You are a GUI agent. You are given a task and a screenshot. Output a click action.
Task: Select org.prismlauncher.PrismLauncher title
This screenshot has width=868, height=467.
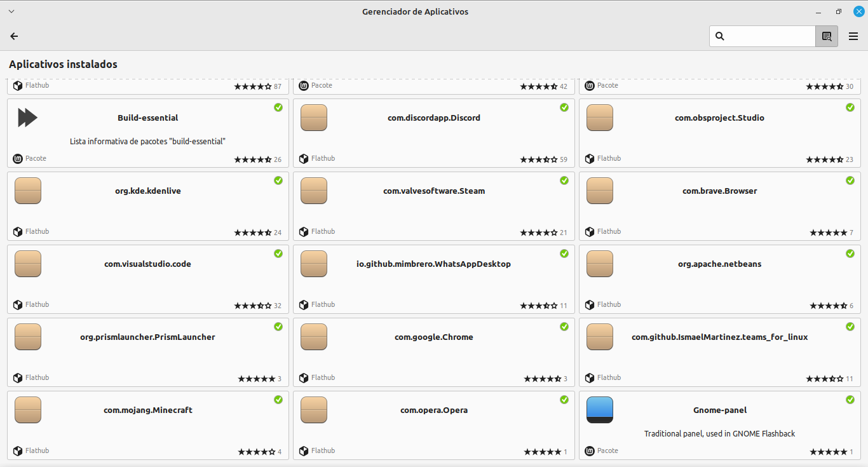[148, 337]
